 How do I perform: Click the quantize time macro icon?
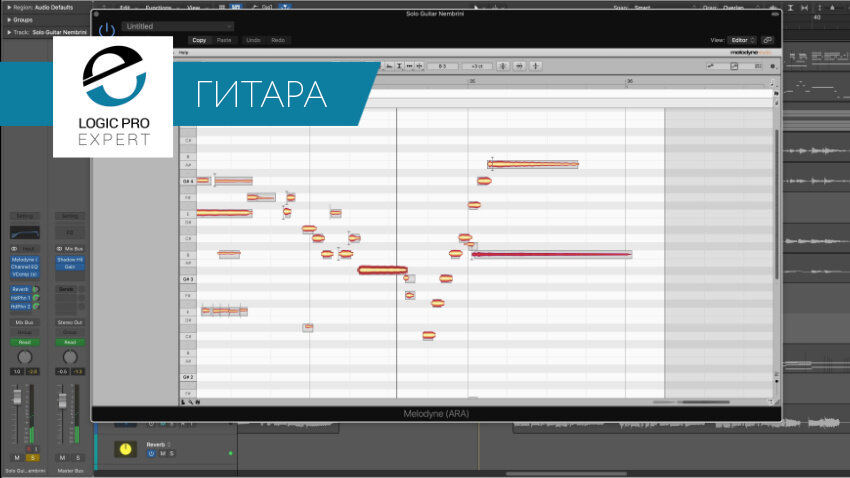pos(519,66)
